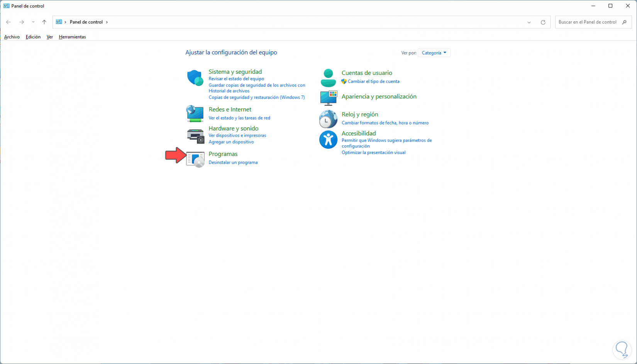
Task: Click Cambiar formatos de fecha, hora o número
Action: coord(385,123)
